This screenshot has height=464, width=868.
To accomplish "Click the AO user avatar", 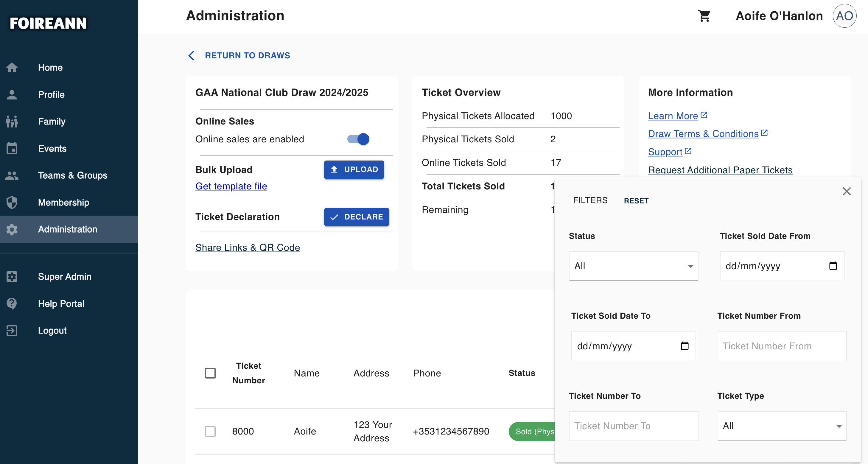I will [x=844, y=15].
